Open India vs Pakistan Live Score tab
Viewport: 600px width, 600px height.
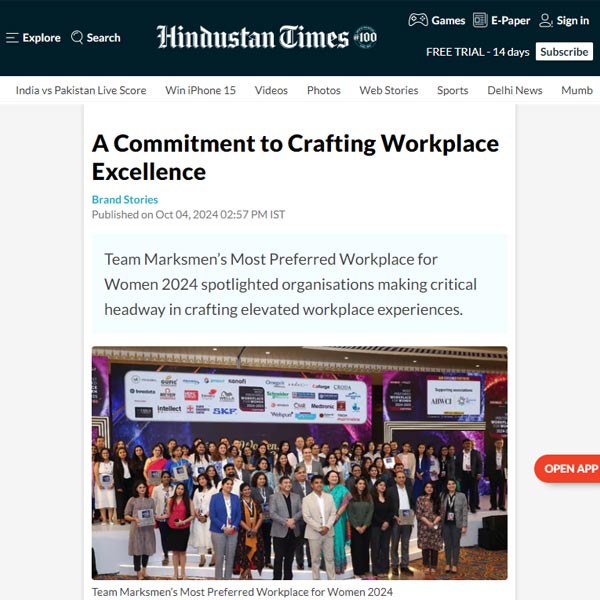coord(81,90)
